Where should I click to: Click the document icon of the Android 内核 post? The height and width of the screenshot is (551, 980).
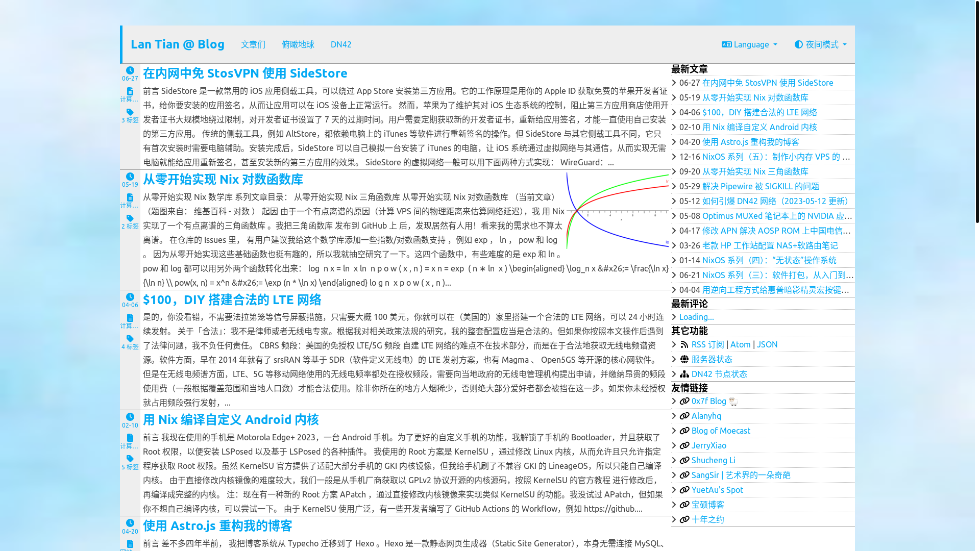click(x=130, y=438)
